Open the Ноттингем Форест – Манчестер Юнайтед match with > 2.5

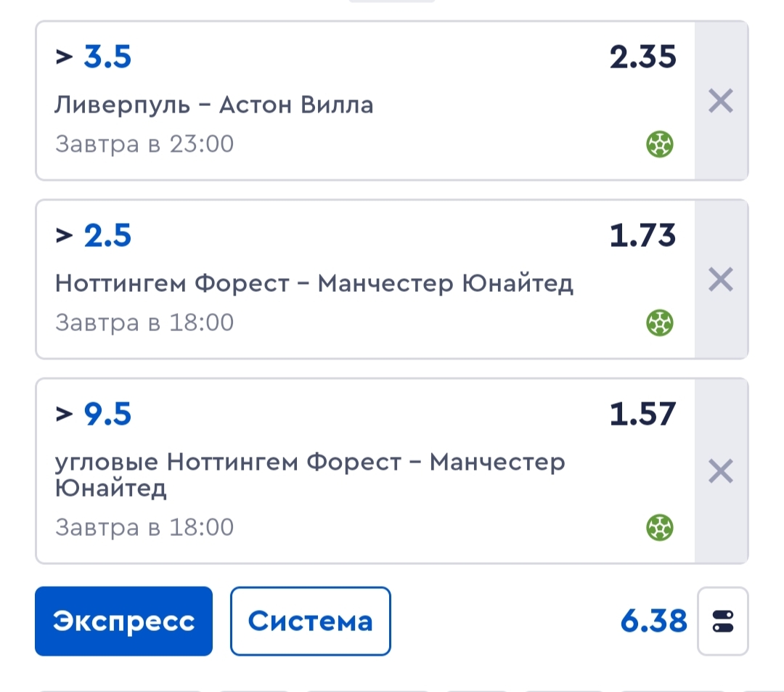pyautogui.click(x=314, y=282)
